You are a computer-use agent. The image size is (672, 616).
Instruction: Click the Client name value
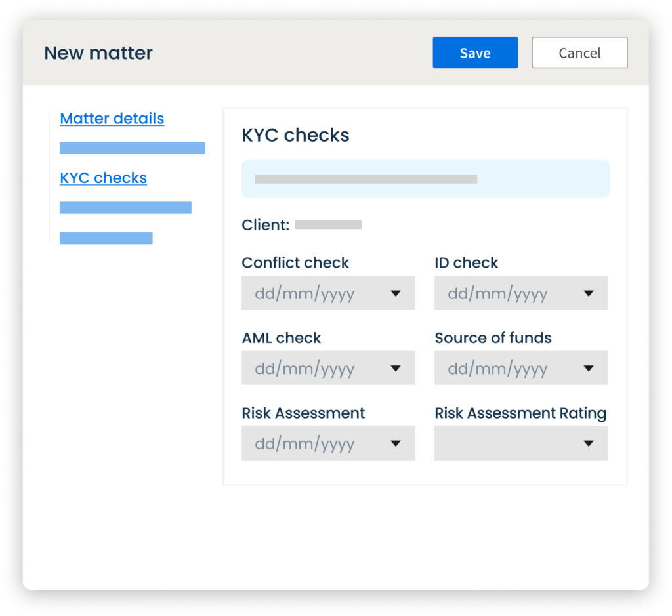(329, 224)
